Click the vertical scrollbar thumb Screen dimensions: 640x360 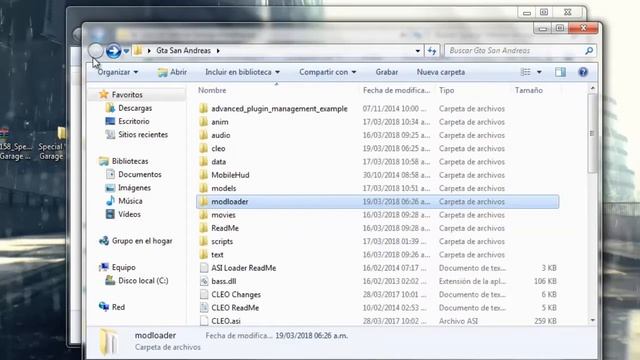point(592,133)
